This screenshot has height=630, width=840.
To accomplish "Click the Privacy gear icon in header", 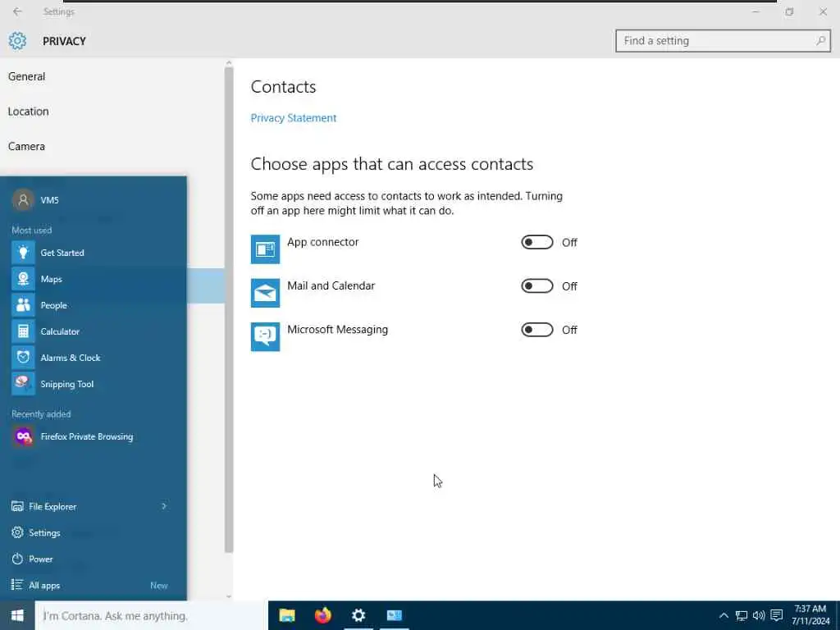I will tap(17, 41).
